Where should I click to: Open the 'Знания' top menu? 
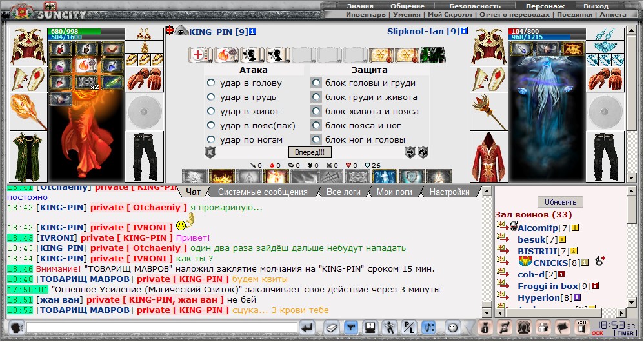coord(360,6)
